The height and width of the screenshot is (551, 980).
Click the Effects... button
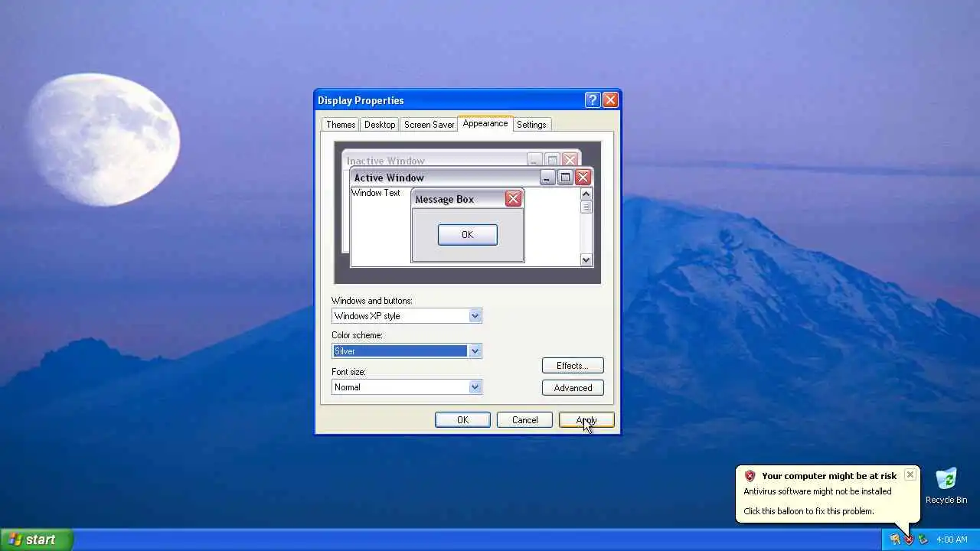[573, 366]
